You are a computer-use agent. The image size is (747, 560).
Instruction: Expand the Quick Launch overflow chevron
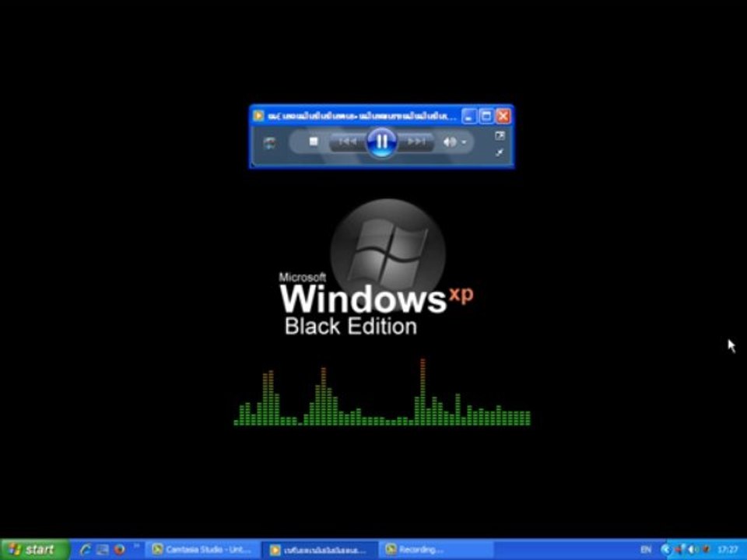tap(136, 546)
